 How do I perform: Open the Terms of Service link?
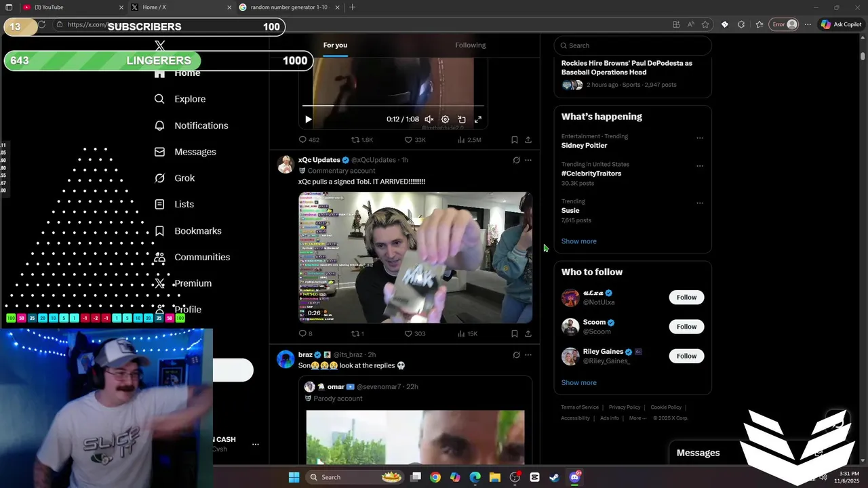pos(580,407)
